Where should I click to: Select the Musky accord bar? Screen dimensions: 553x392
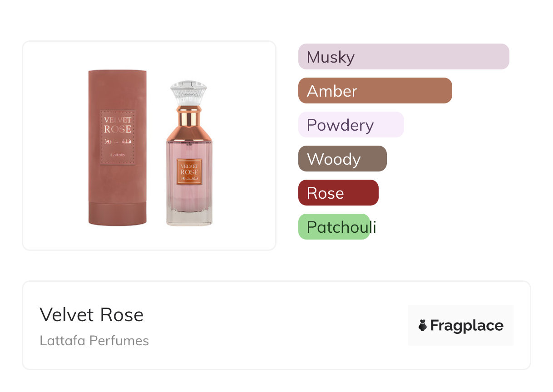(x=404, y=57)
